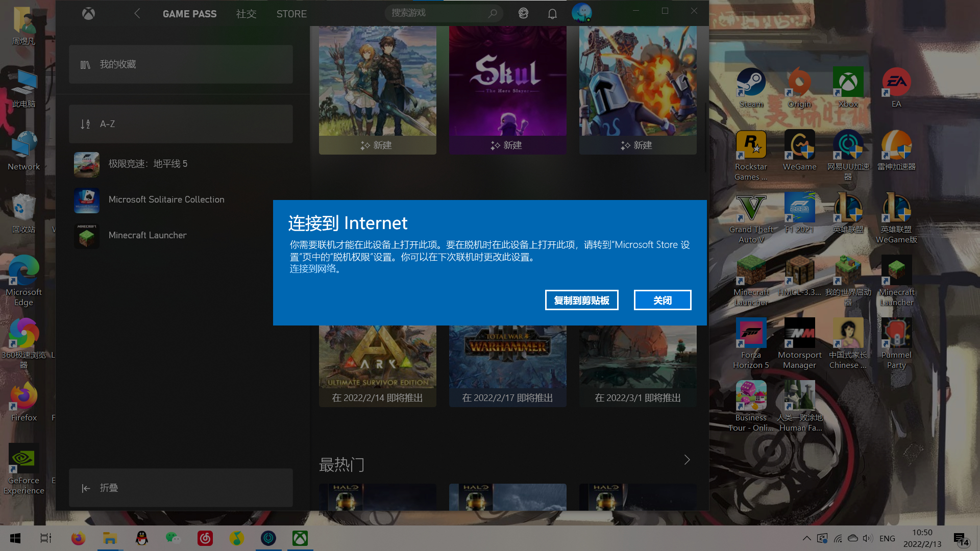Image resolution: width=980 pixels, height=551 pixels.
Task: Open 回收站 recycle bin
Action: pyautogui.click(x=23, y=214)
